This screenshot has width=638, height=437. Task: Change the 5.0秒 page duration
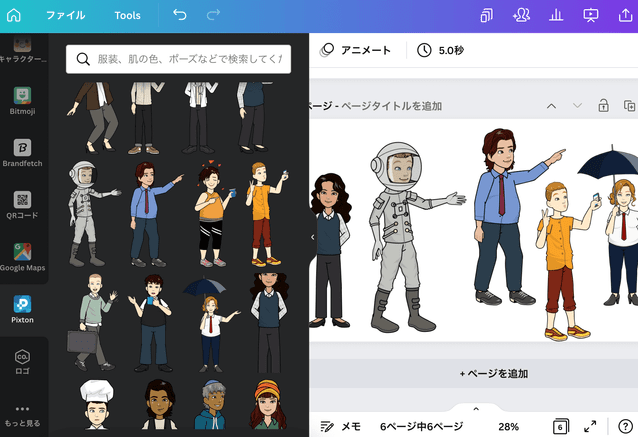tap(441, 50)
